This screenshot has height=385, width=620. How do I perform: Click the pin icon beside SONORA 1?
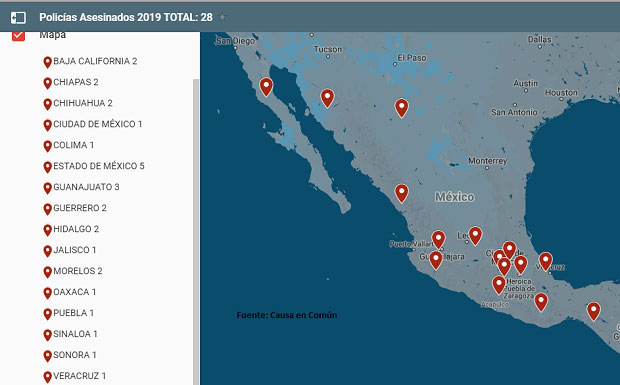point(47,355)
